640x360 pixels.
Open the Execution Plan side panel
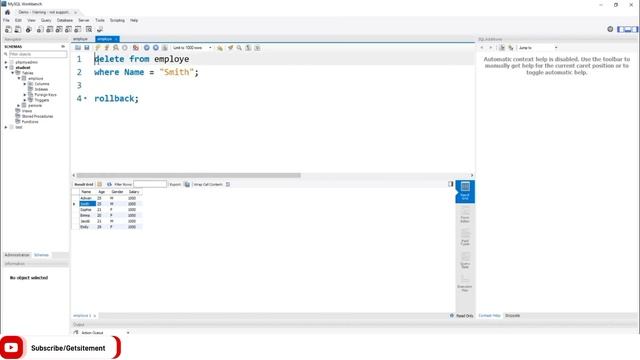tap(465, 283)
